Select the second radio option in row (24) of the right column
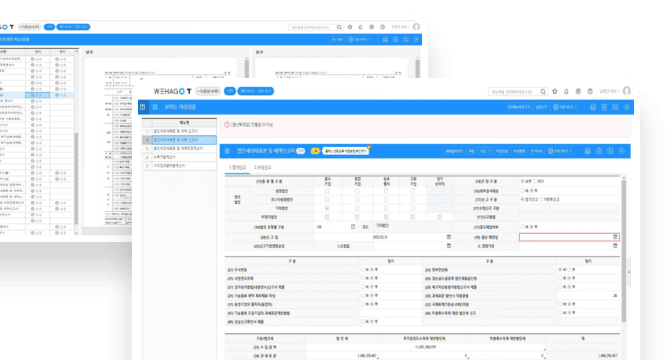The height and width of the screenshot is (360, 672). (569, 270)
